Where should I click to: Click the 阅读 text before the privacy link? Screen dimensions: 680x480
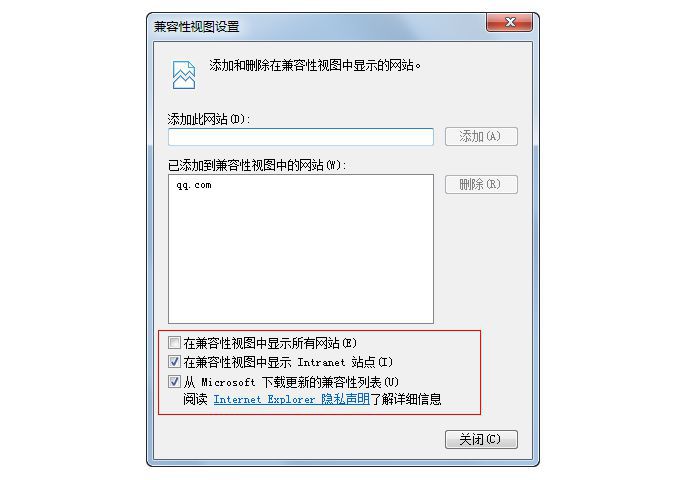(x=195, y=399)
